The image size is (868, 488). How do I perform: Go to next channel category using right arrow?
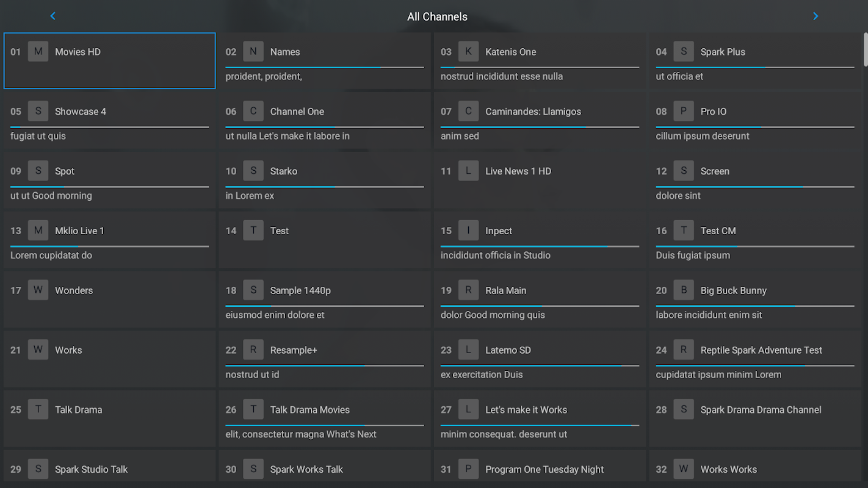(x=816, y=16)
